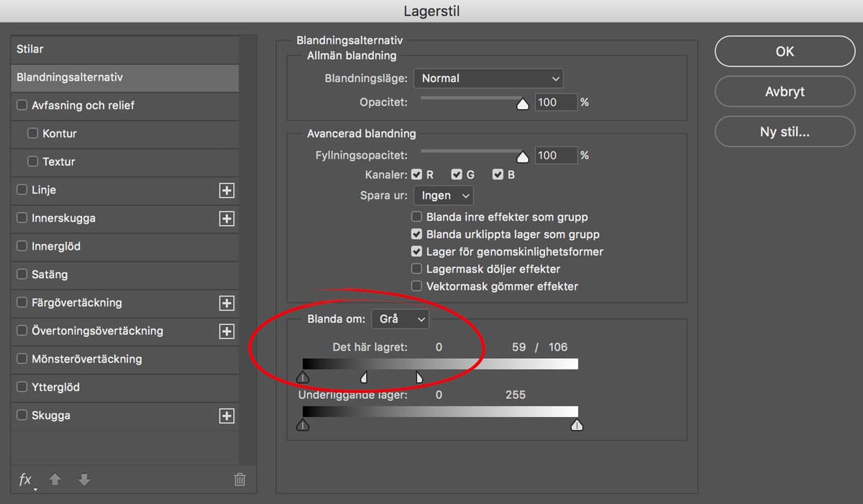This screenshot has height=504, width=863.
Task: Add a Skugga effect using plus icon
Action: click(x=227, y=416)
